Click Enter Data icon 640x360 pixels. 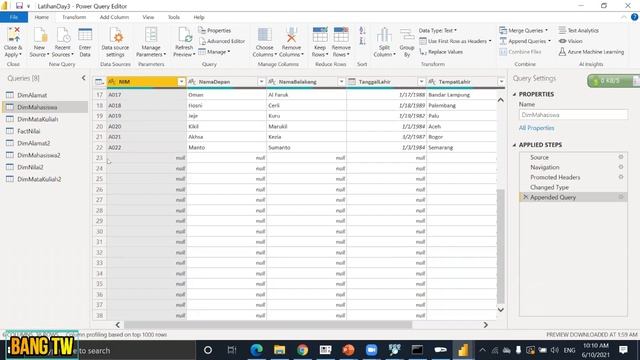(x=85, y=35)
